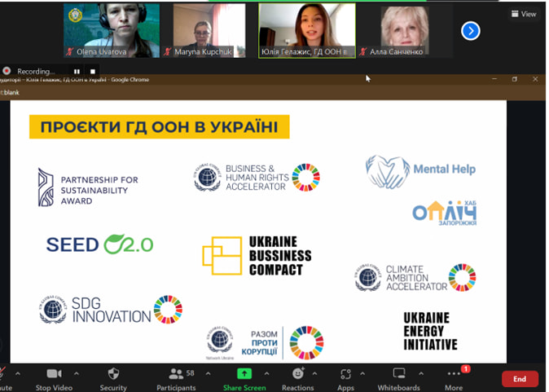Image resolution: width=549 pixels, height=392 pixels.
Task: Expand the Apps options arrow
Action: tap(362, 374)
